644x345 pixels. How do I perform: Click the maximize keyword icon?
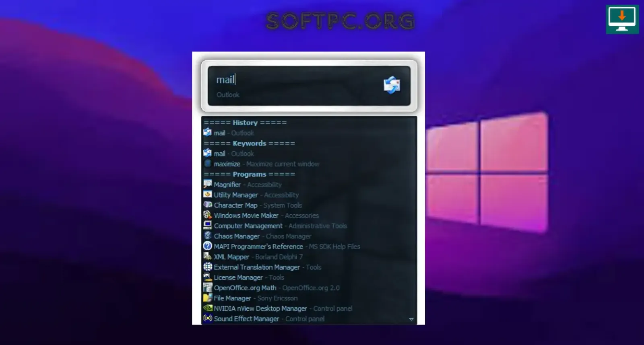[x=208, y=164]
